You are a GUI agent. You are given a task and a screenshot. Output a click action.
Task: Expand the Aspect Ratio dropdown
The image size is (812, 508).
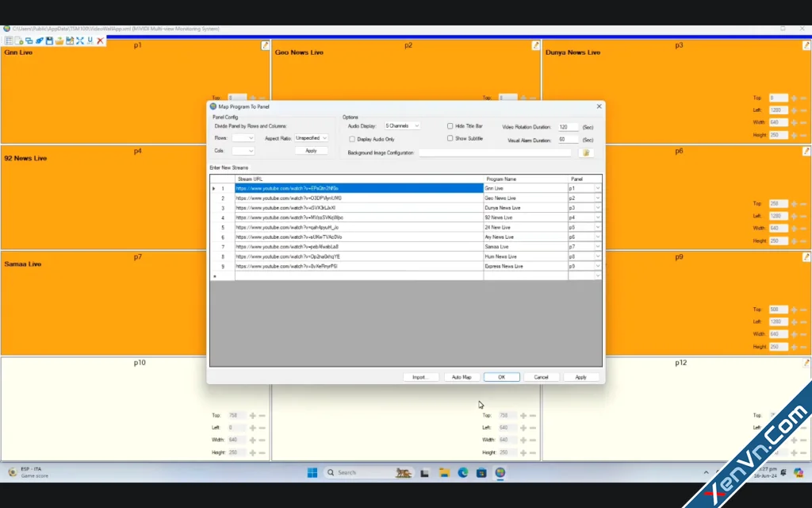pos(311,138)
